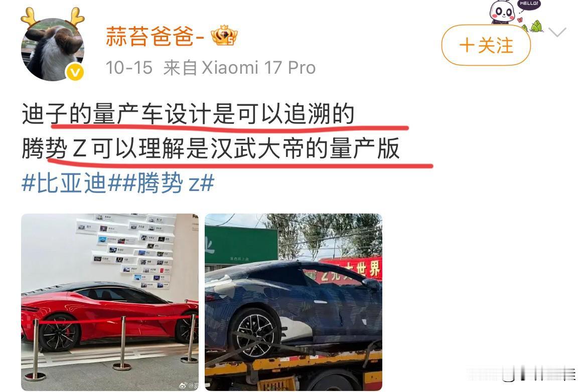
Task: Click the second line 腾势 Z可以理解是汉武大帝的量产版
Action: coord(211,149)
